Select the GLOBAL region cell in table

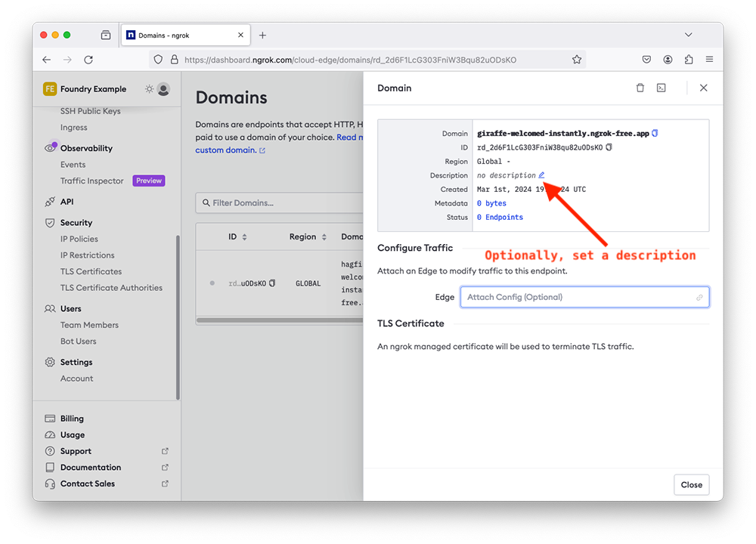pyautogui.click(x=308, y=284)
